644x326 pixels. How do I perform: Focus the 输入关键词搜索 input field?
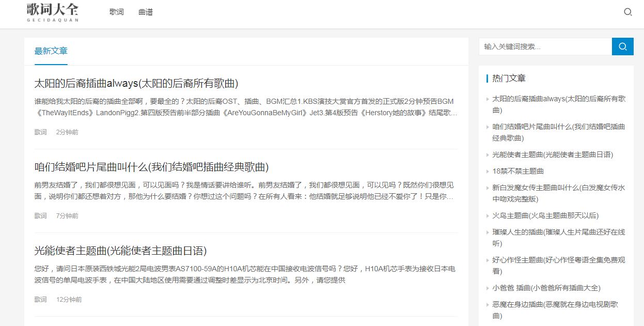[x=545, y=46]
